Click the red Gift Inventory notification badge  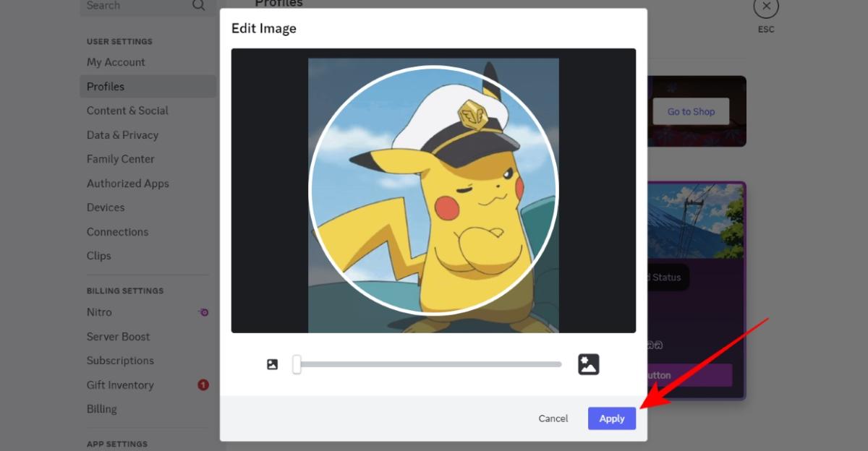[202, 385]
